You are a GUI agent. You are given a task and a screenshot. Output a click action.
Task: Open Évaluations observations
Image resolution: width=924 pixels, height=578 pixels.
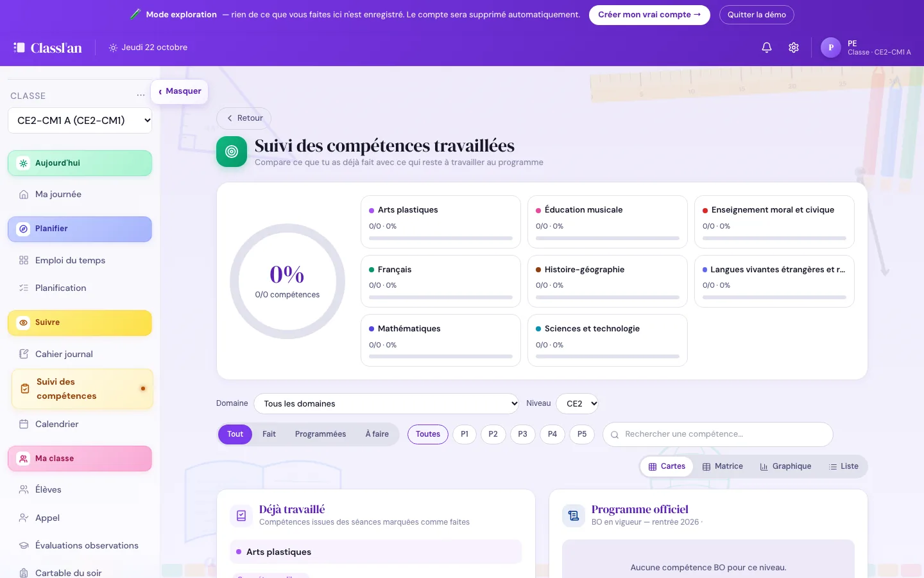tap(80, 545)
